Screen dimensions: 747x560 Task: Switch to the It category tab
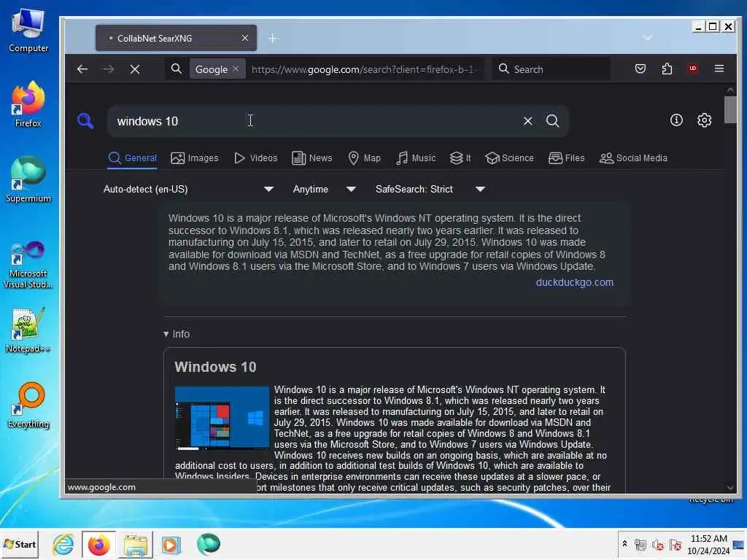(460, 158)
